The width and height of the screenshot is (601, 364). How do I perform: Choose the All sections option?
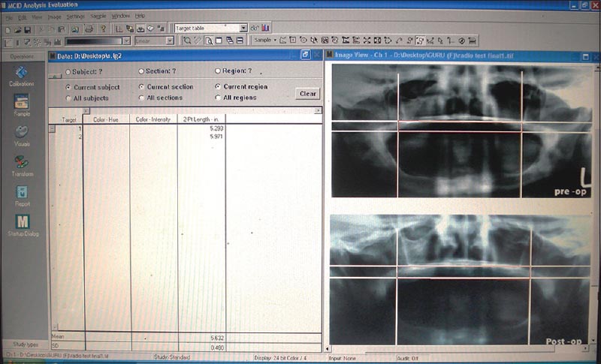(x=141, y=98)
